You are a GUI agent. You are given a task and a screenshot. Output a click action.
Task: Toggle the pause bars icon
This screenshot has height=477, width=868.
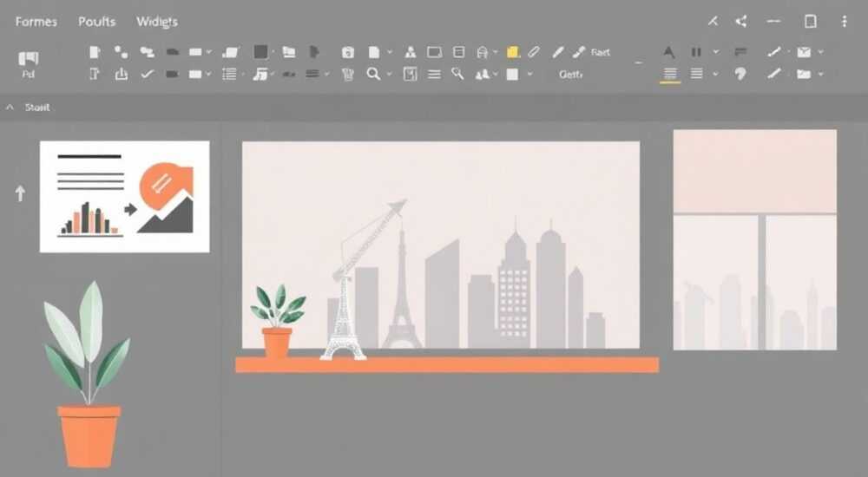696,52
